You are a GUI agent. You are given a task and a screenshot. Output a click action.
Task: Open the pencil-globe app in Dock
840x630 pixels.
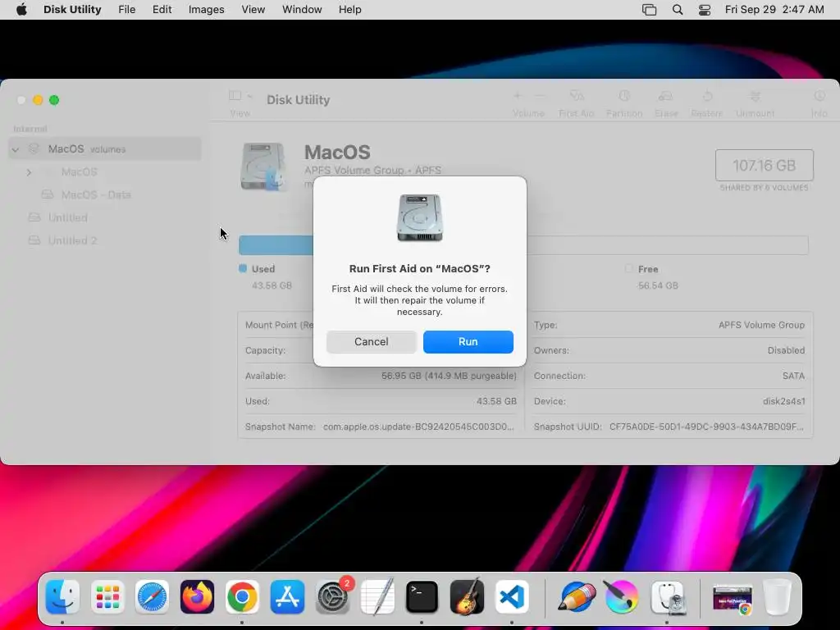tap(577, 597)
